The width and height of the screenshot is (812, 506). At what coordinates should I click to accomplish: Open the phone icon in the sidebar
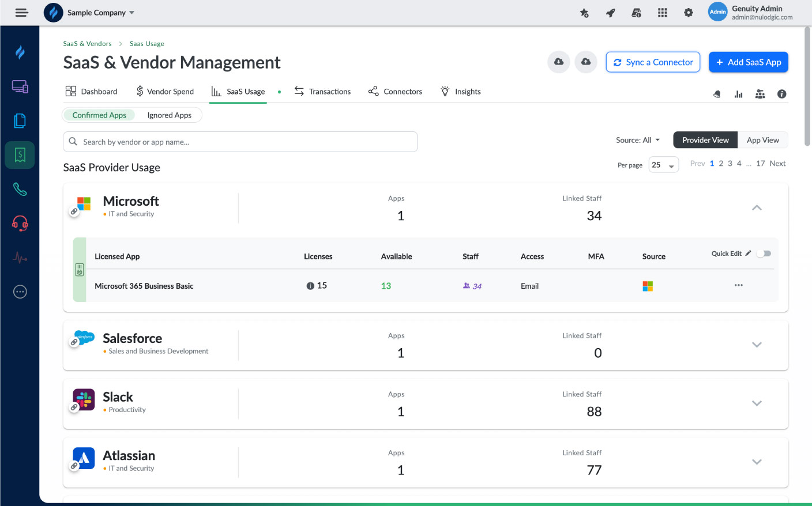(x=20, y=189)
